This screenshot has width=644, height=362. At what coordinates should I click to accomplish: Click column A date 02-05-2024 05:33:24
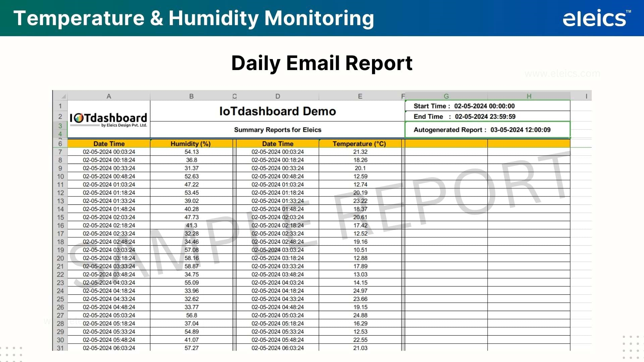pyautogui.click(x=109, y=331)
